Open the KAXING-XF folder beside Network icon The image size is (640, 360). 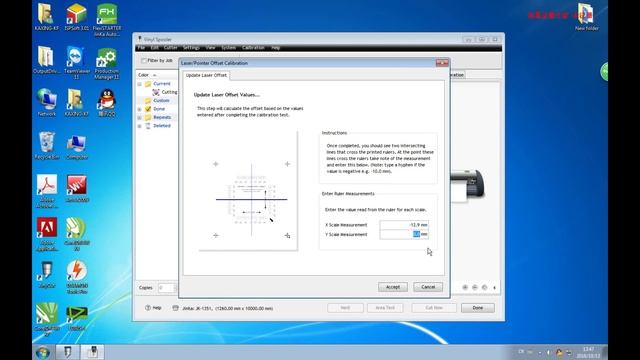click(x=76, y=102)
